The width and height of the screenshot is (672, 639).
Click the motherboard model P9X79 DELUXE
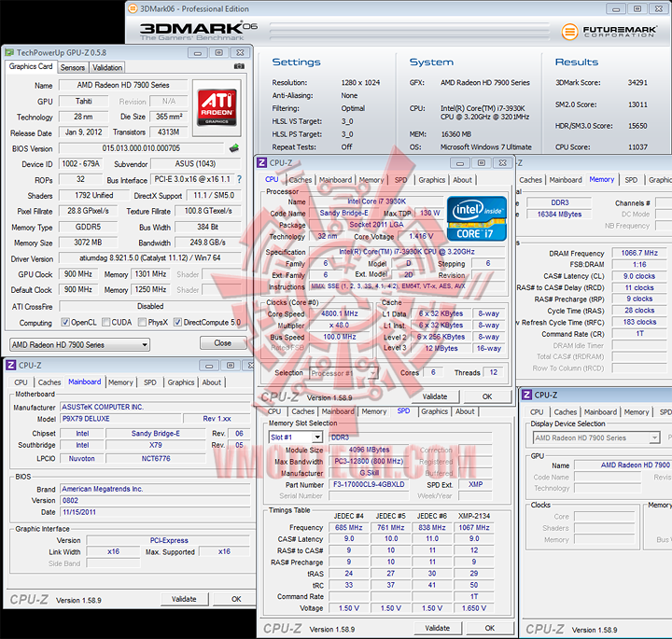120,419
